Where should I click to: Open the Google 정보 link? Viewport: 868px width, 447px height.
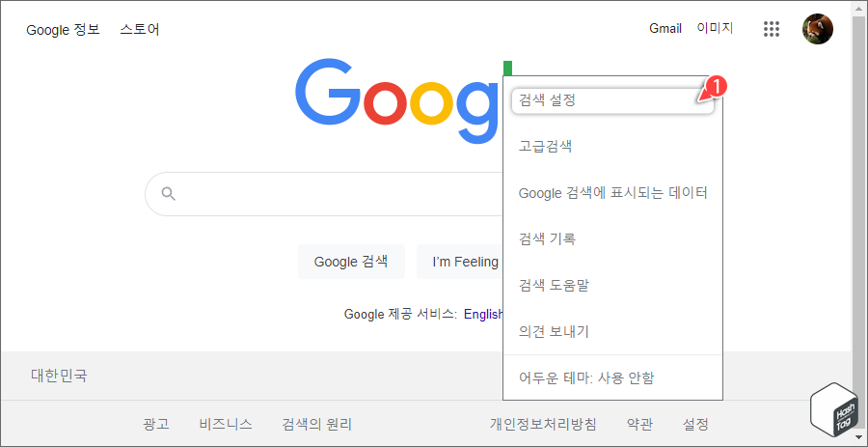pyautogui.click(x=63, y=29)
